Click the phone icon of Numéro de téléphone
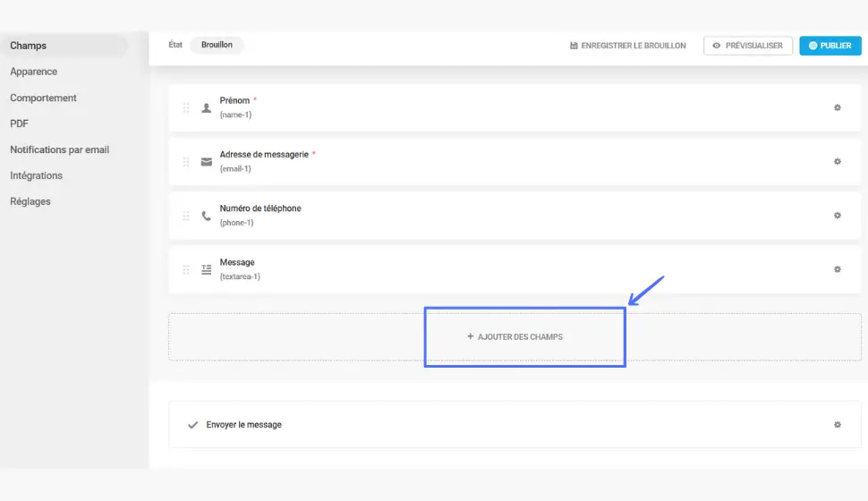 pyautogui.click(x=207, y=216)
